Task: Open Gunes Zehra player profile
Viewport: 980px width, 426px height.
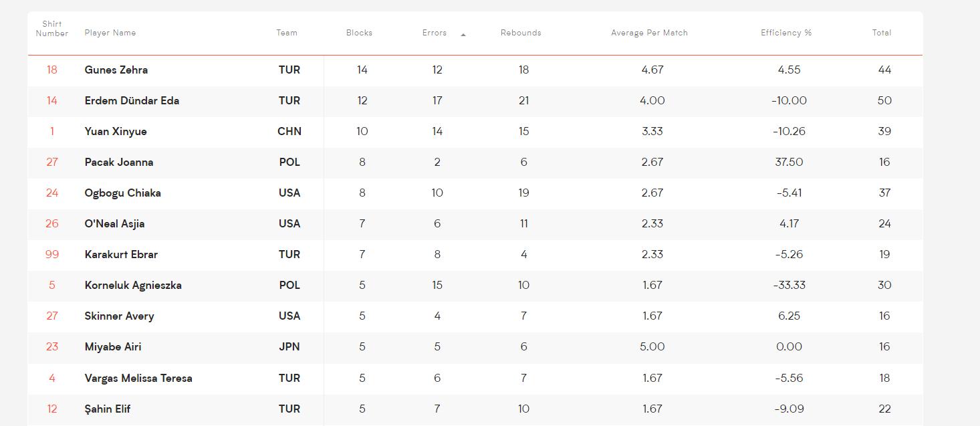Action: pyautogui.click(x=116, y=70)
